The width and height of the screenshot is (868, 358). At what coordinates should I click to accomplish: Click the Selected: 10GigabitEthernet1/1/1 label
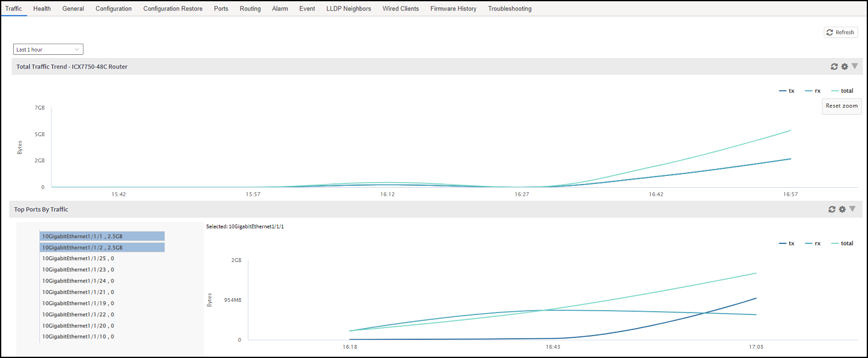245,226
